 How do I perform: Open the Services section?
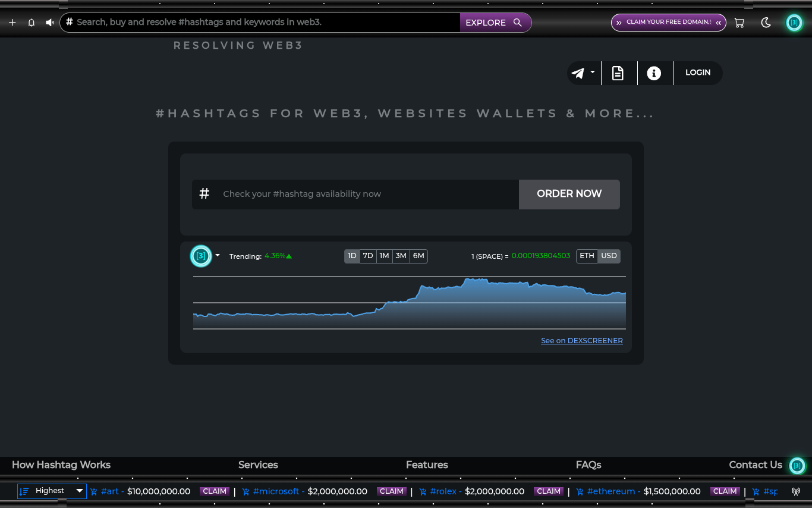click(258, 465)
